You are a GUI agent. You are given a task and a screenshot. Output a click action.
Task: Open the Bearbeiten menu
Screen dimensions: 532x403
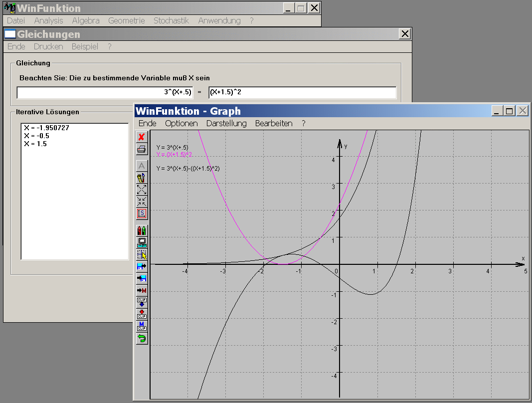[x=274, y=123]
